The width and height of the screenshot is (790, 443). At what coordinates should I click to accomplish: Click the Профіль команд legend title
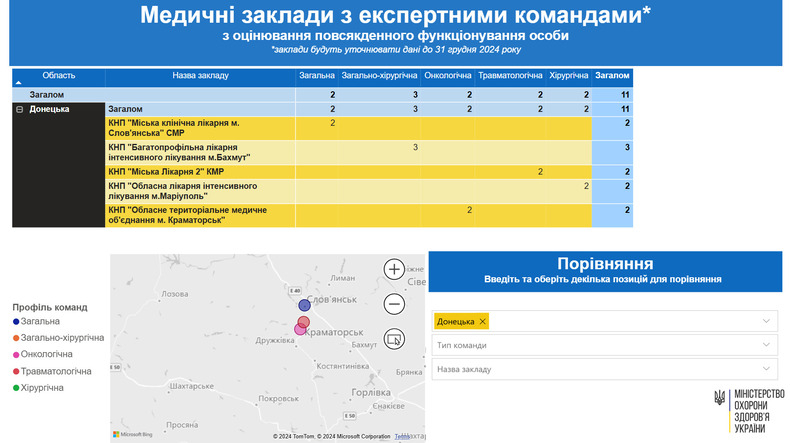50,307
